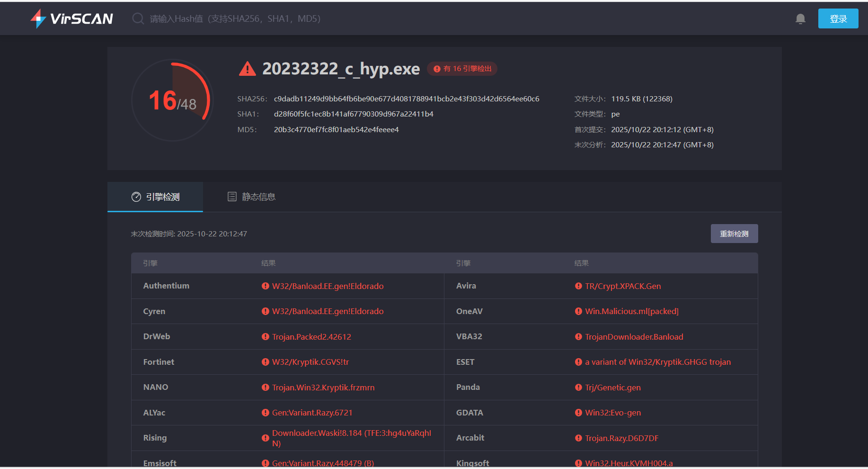Click the SHA256 hash value

[407, 99]
